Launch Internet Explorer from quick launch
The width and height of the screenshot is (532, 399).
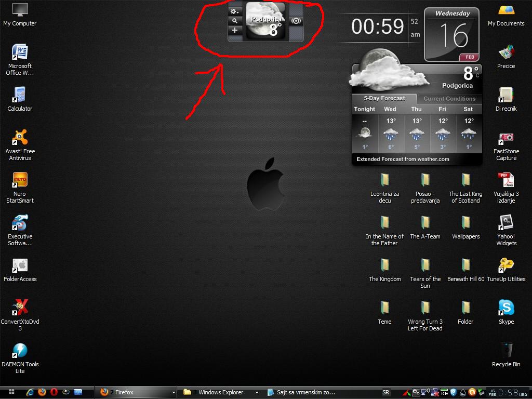tap(30, 392)
